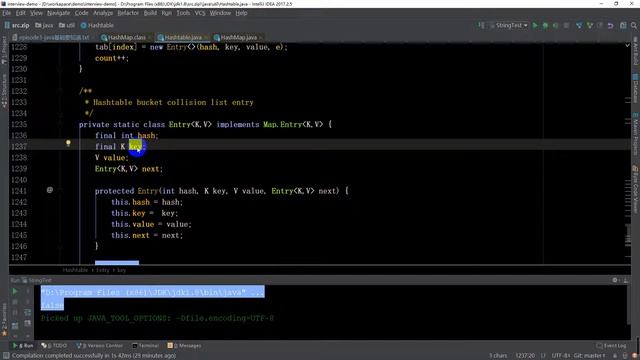Image resolution: width=640 pixels, height=360 pixels.
Task: Click the editor vertical scrollbar track
Action: [628, 155]
